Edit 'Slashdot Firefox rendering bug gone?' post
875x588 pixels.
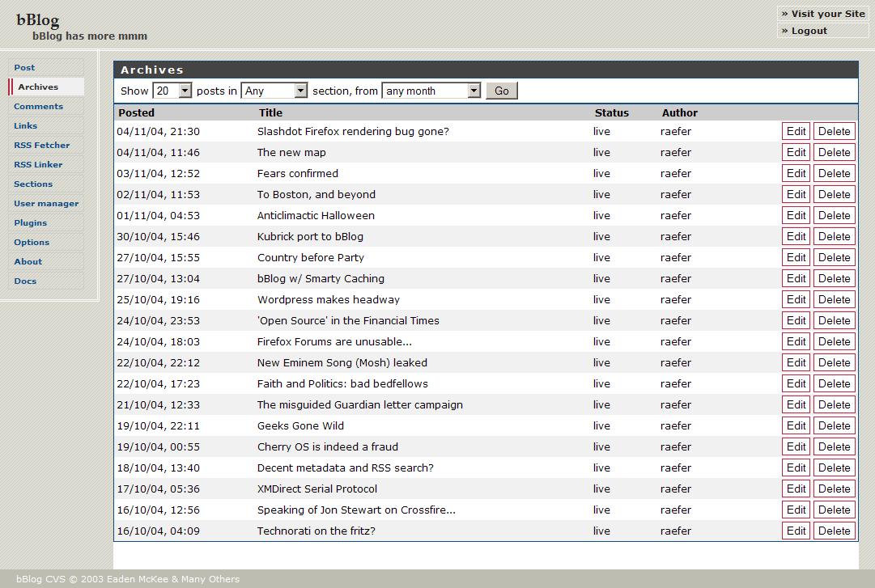tap(796, 132)
